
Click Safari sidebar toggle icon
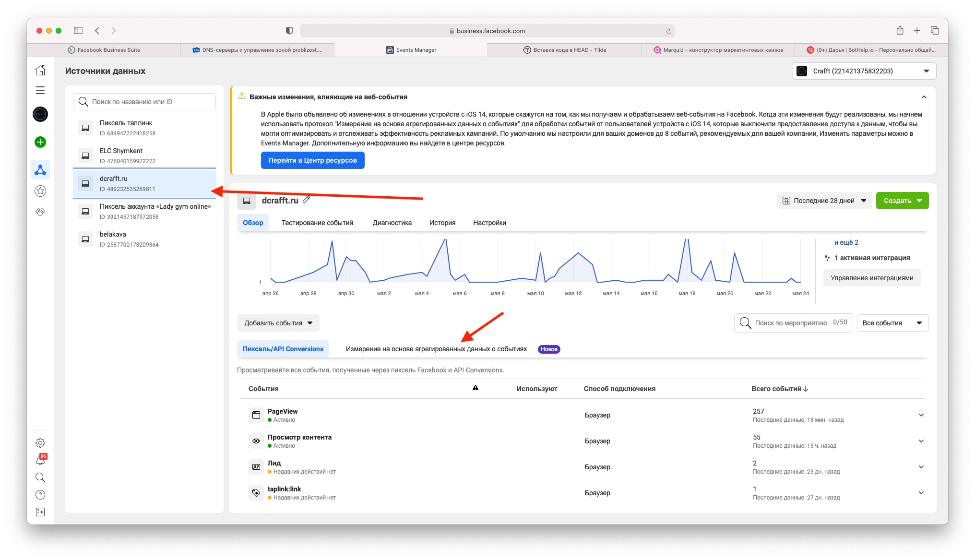78,31
